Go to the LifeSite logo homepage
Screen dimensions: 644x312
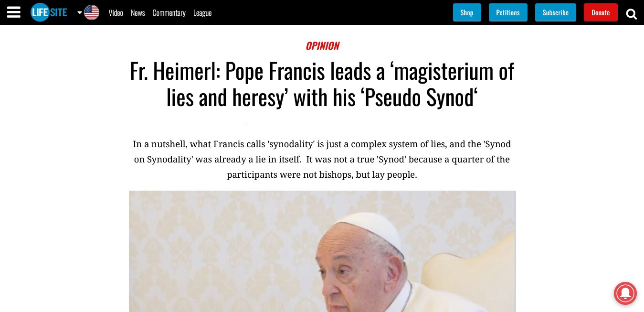point(49,12)
